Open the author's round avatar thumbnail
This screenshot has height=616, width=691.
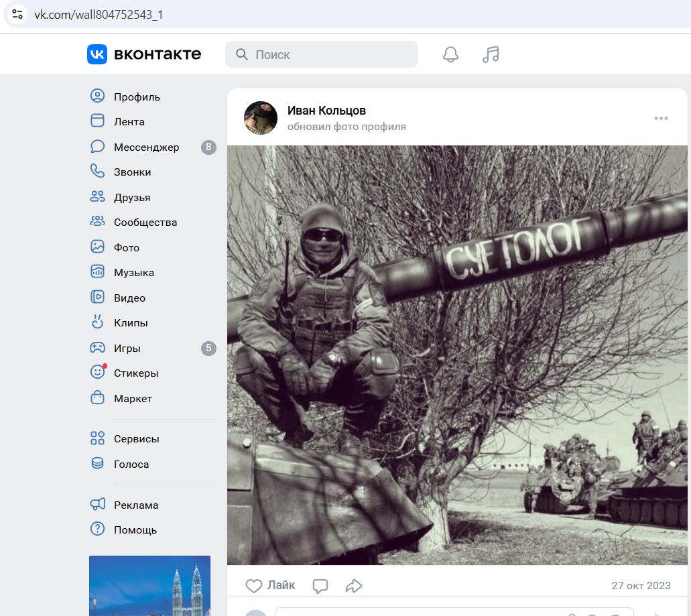261,118
